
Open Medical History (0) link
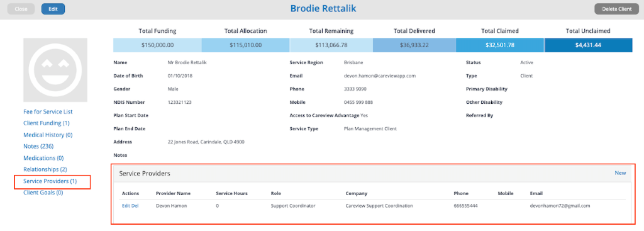(48, 135)
